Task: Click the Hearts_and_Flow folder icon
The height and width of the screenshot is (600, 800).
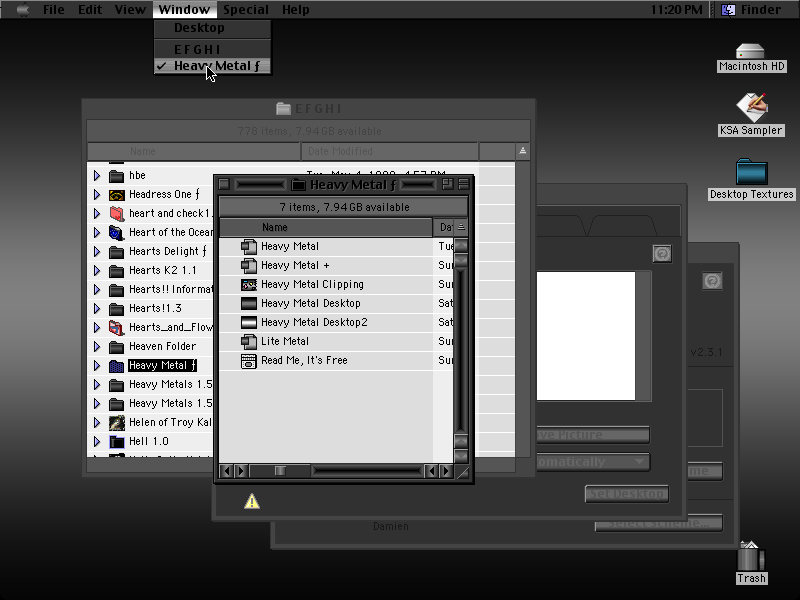Action: pyautogui.click(x=117, y=328)
